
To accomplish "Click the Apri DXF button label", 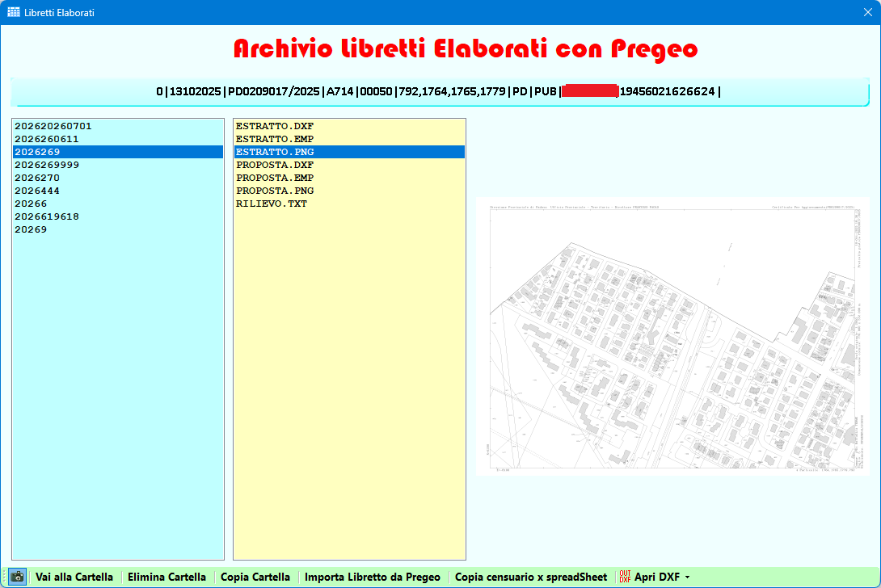I will pyautogui.click(x=657, y=577).
